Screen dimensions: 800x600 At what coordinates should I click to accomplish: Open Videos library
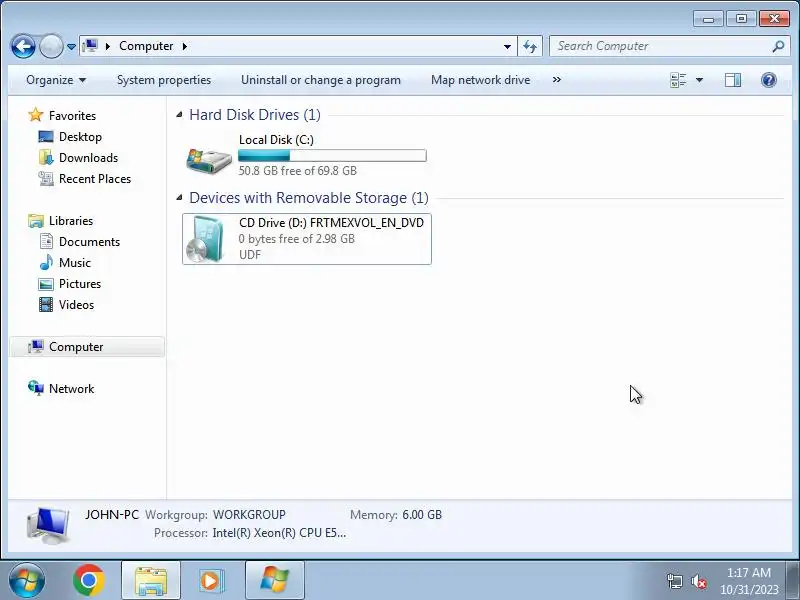(77, 305)
